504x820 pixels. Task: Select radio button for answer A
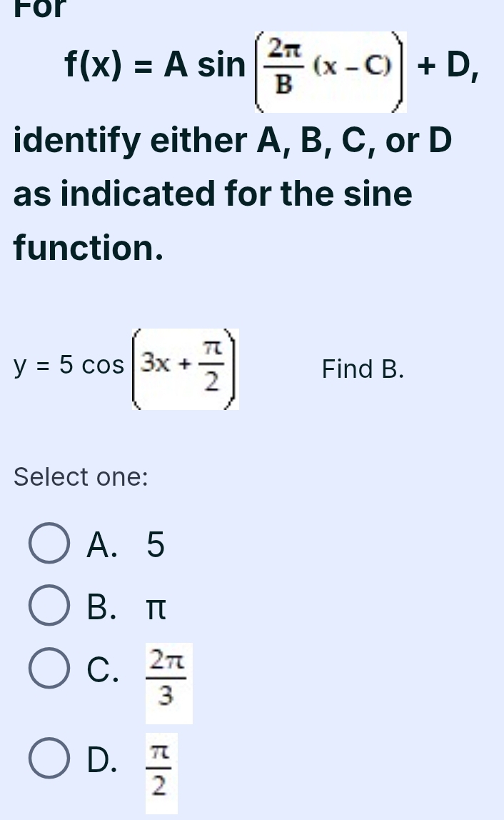49,544
